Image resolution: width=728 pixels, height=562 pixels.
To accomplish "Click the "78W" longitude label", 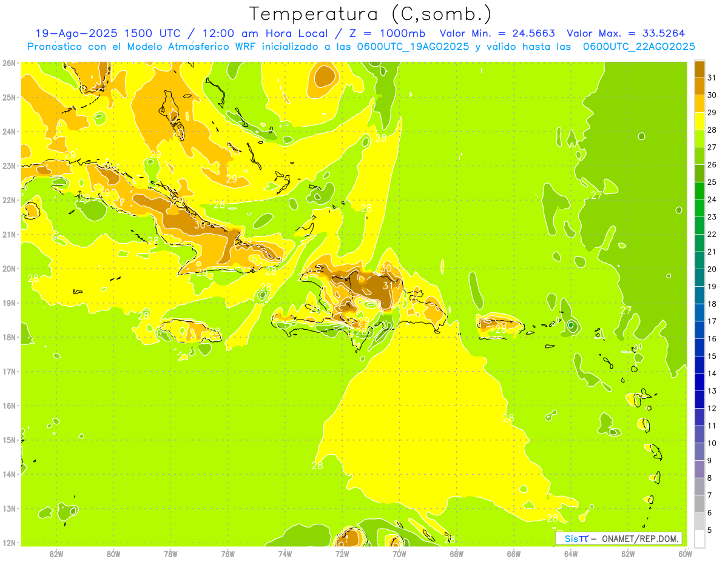I will [x=170, y=554].
